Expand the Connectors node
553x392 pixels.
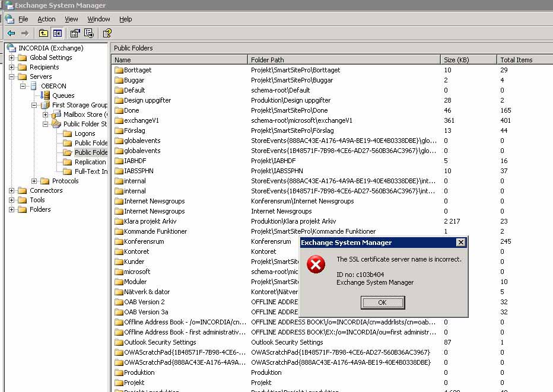click(x=12, y=190)
